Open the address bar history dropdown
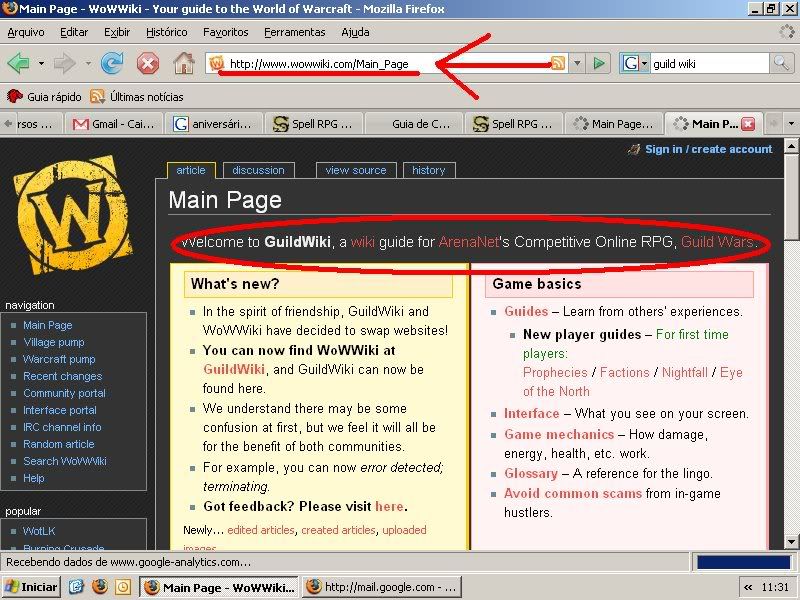This screenshot has height=600, width=800. point(577,64)
